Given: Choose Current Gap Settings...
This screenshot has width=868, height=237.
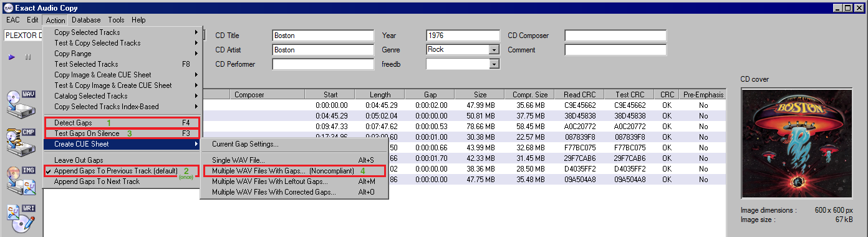Looking at the screenshot, I should click(294, 144).
